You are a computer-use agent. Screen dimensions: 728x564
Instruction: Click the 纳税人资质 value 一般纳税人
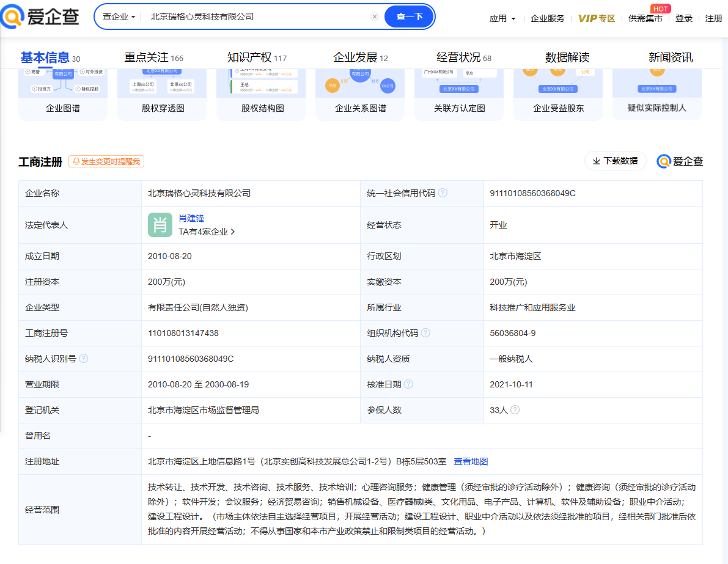(511, 359)
